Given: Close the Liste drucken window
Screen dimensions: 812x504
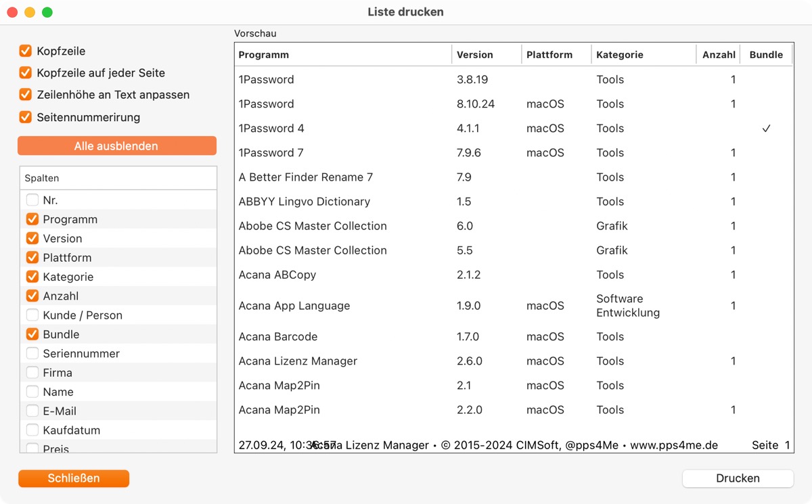Looking at the screenshot, I should pyautogui.click(x=12, y=12).
